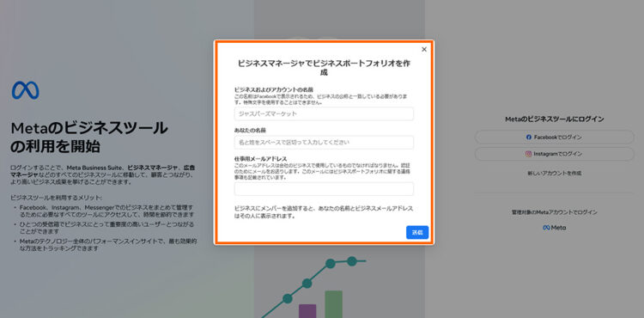
Task: Focus the あなたの名前 input field
Action: coord(324,142)
